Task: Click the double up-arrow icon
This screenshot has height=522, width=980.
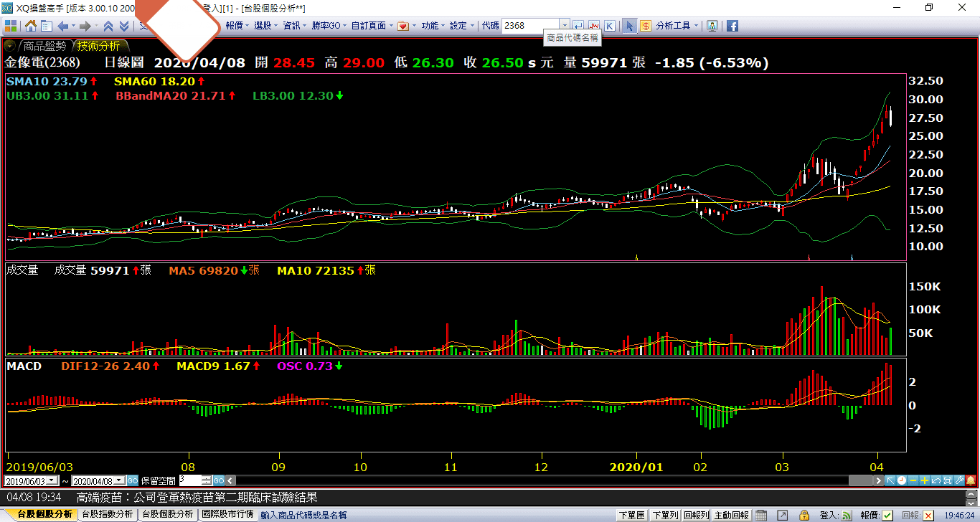Action: pyautogui.click(x=108, y=26)
